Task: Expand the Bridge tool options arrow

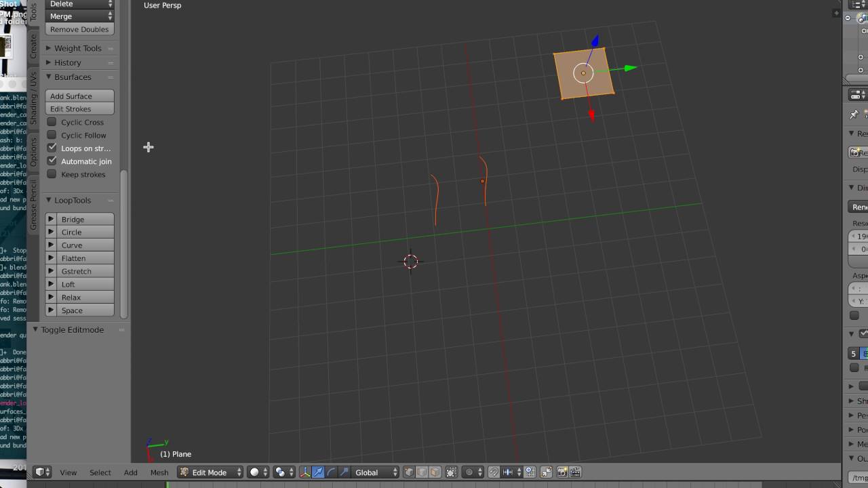Action: click(51, 219)
